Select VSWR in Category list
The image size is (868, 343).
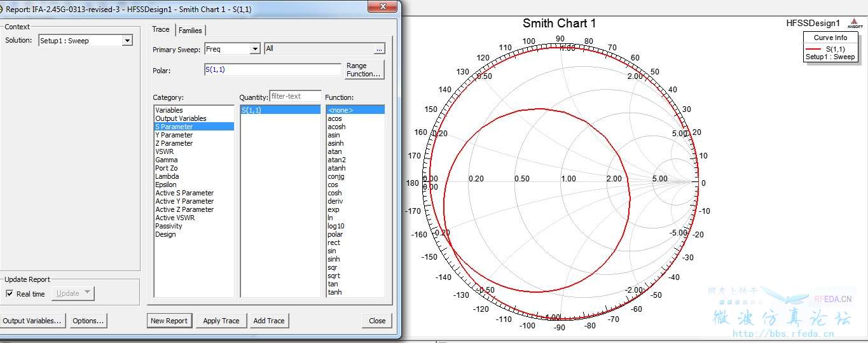(194, 151)
